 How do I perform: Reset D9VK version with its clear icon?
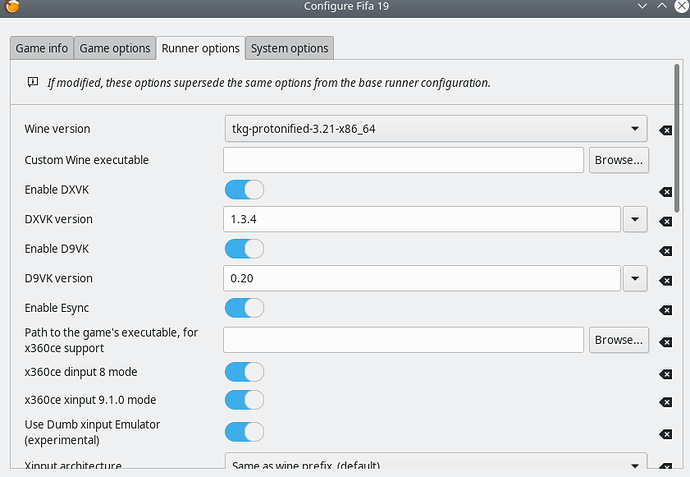665,281
